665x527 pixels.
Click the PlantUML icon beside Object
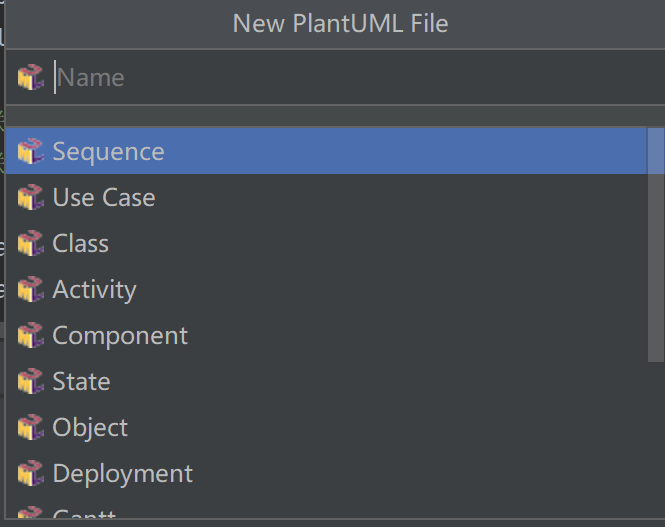point(31,427)
